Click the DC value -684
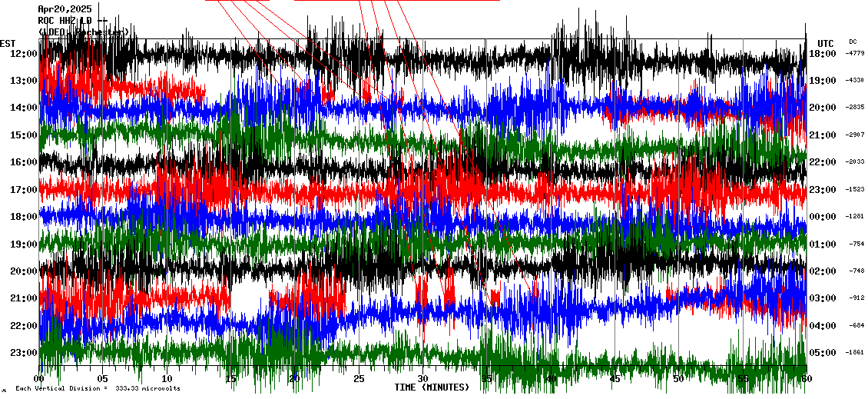This screenshot has width=868, height=399. click(x=855, y=325)
